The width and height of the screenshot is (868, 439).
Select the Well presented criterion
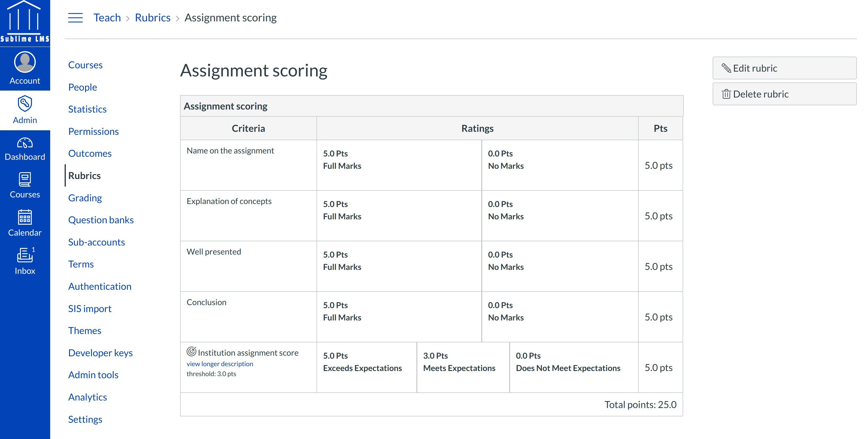tap(214, 252)
